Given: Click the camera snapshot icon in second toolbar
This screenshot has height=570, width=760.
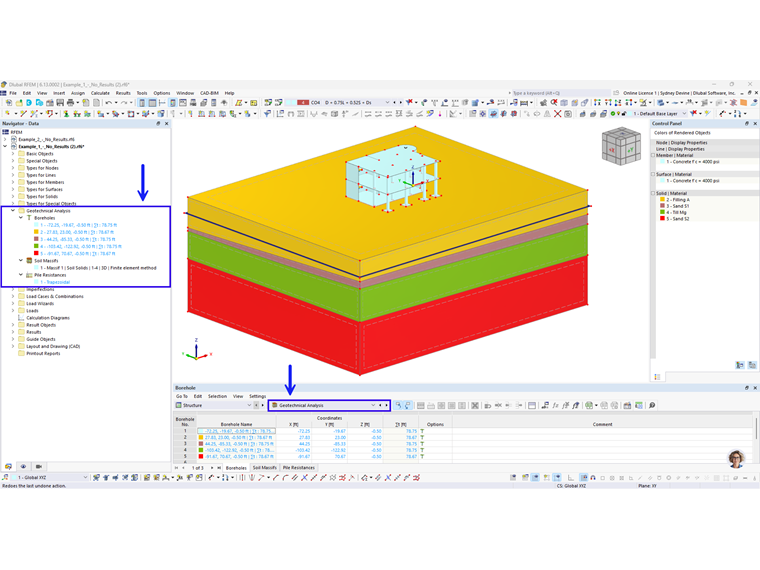Looking at the screenshot, I should pos(568,114).
